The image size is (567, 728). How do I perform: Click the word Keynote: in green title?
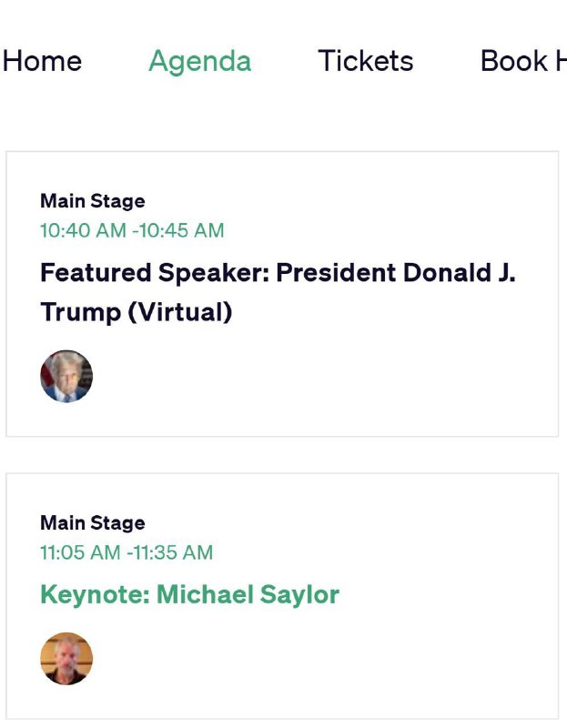click(96, 595)
